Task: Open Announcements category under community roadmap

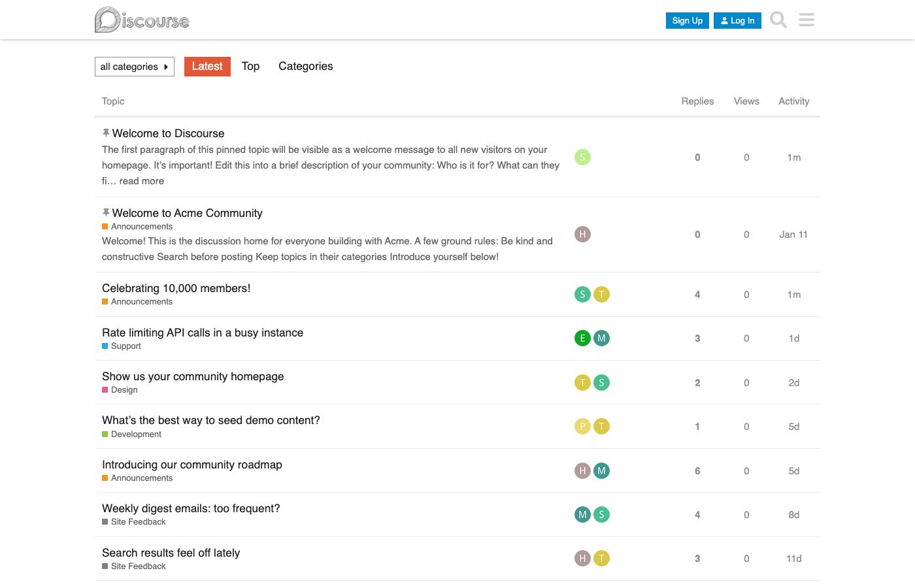Action: (137, 478)
